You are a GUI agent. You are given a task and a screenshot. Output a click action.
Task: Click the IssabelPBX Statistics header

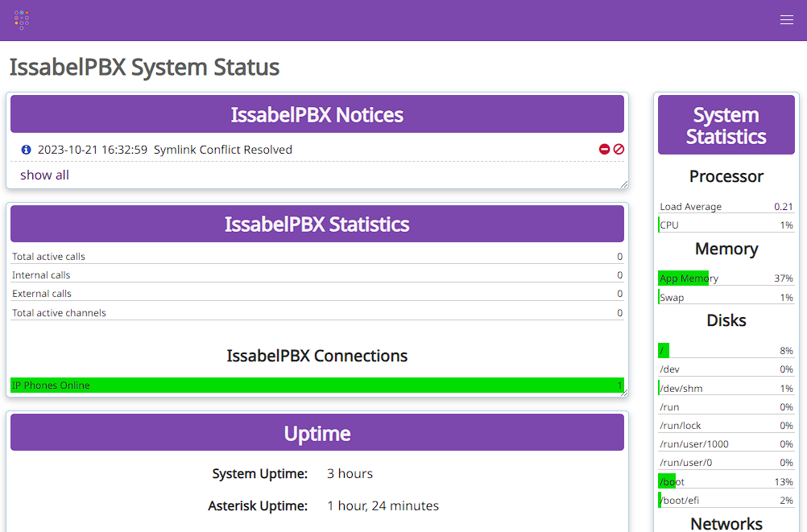pos(317,224)
